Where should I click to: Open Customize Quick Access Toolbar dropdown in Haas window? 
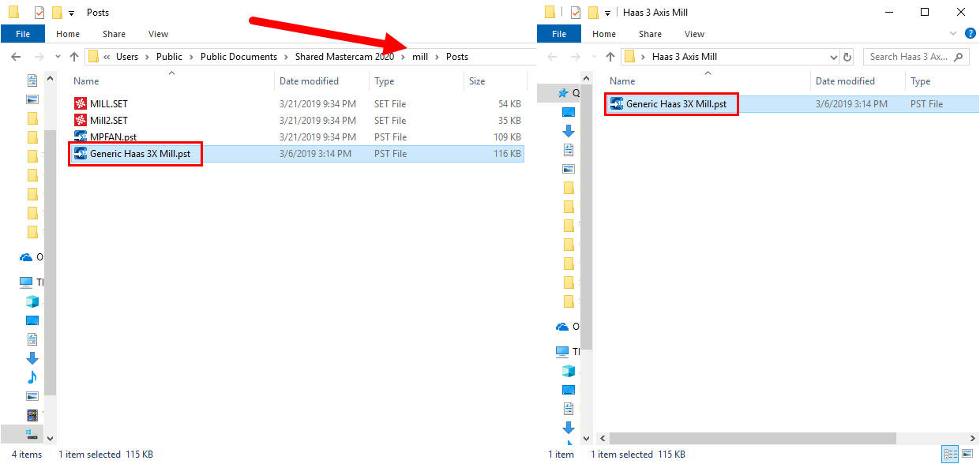click(608, 13)
